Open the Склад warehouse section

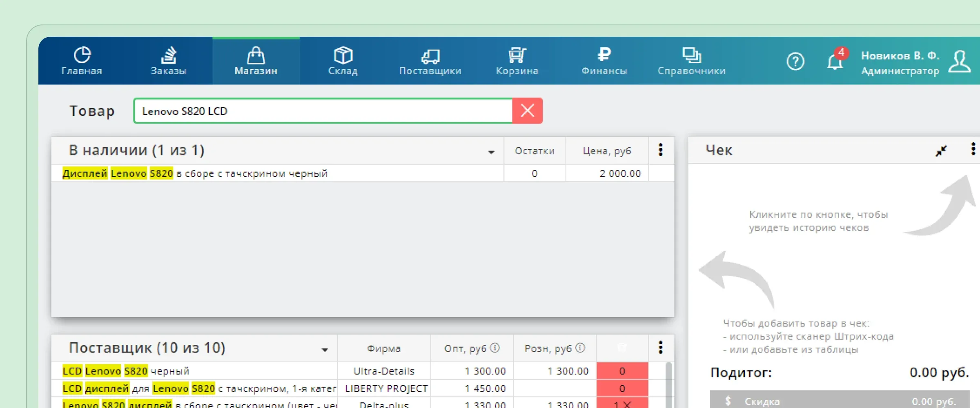pos(342,60)
